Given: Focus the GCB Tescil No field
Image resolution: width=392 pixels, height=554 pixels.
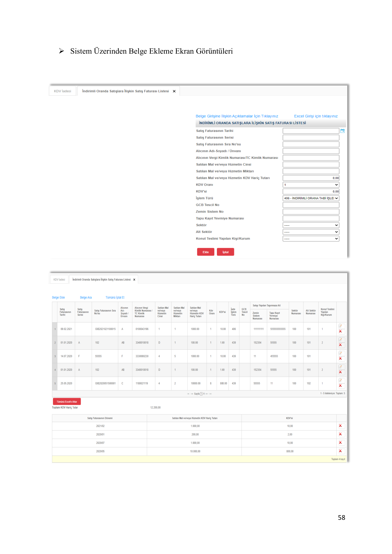Looking at the screenshot, I should (311, 205).
